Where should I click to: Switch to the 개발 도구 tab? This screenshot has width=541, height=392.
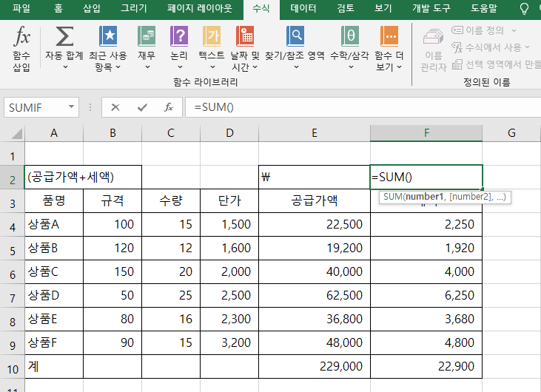tap(431, 8)
